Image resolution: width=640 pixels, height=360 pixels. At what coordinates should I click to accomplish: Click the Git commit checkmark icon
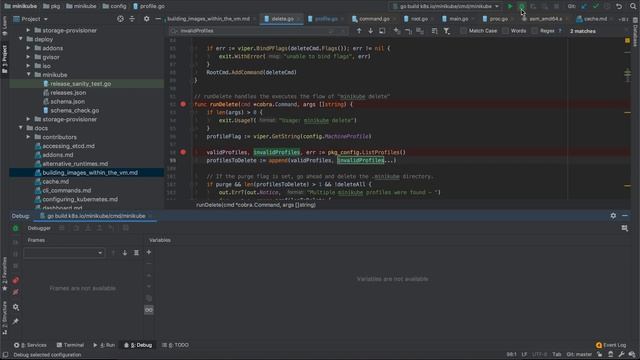point(596,7)
